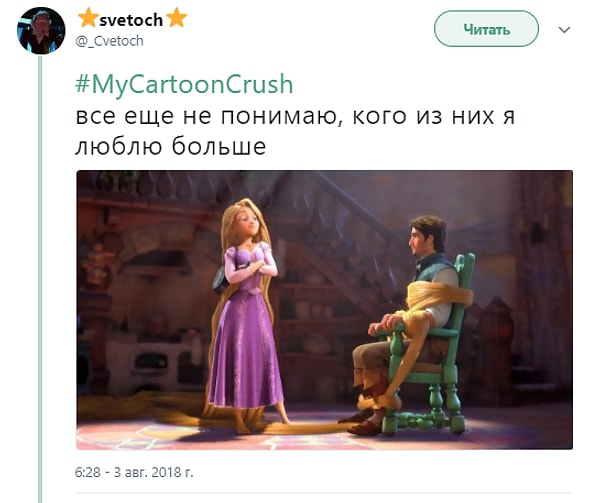This screenshot has height=503, width=600.
Task: Open the svetoch display name link
Action: click(132, 19)
